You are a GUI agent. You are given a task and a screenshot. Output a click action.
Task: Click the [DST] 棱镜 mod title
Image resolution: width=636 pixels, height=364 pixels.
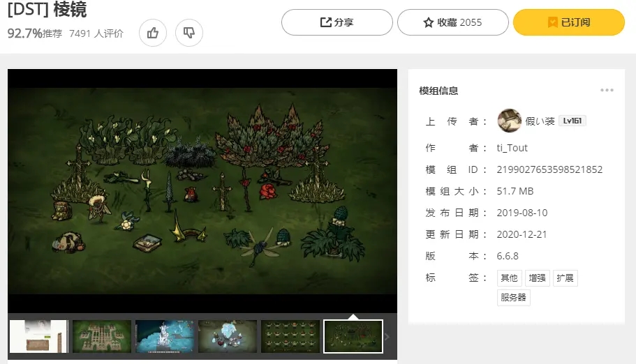[x=47, y=9]
